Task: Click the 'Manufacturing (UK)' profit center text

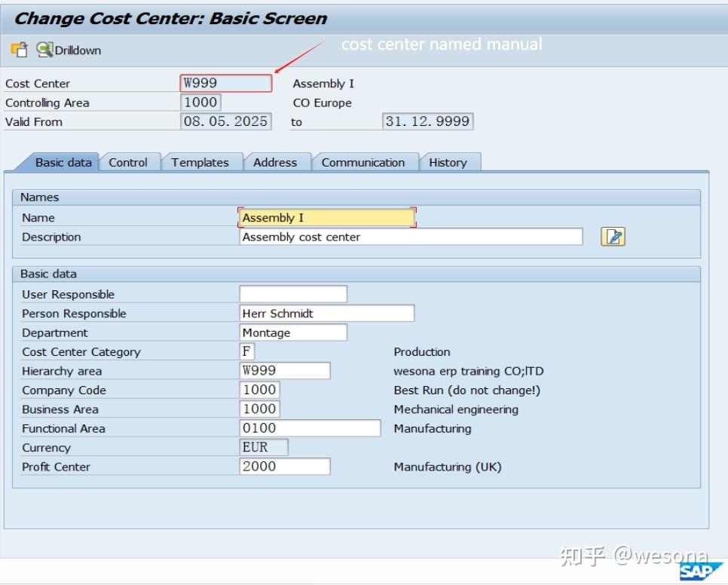Action: 448,467
